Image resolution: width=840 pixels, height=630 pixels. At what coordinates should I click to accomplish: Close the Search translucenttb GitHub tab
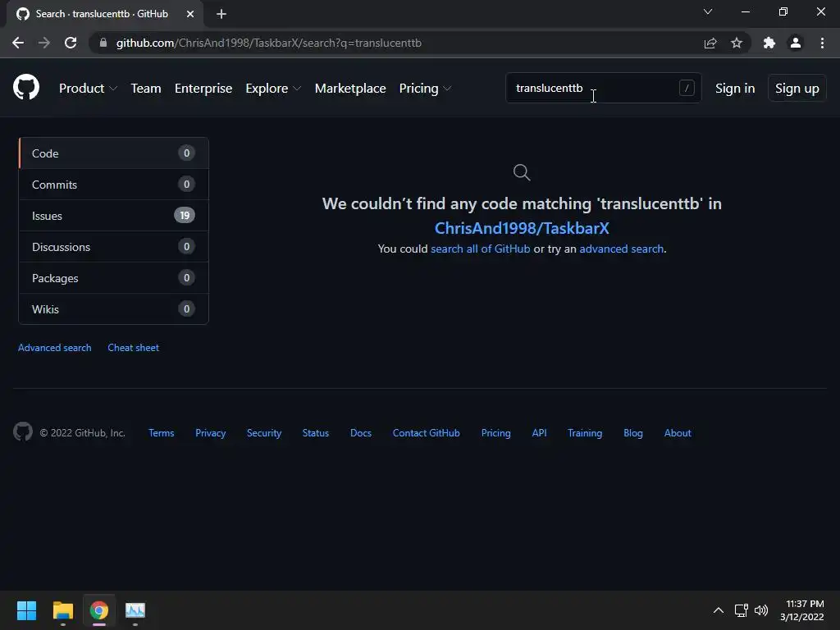[x=190, y=14]
